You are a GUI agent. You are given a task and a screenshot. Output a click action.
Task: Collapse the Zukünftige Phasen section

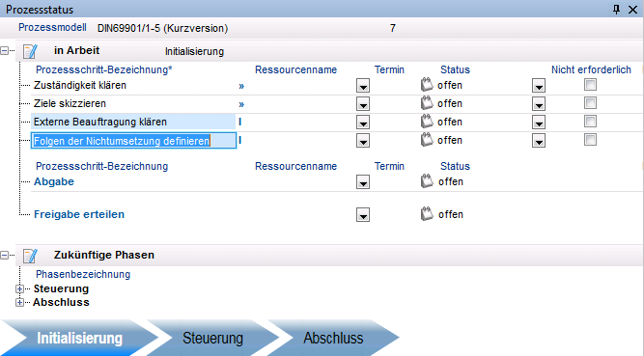[4, 256]
